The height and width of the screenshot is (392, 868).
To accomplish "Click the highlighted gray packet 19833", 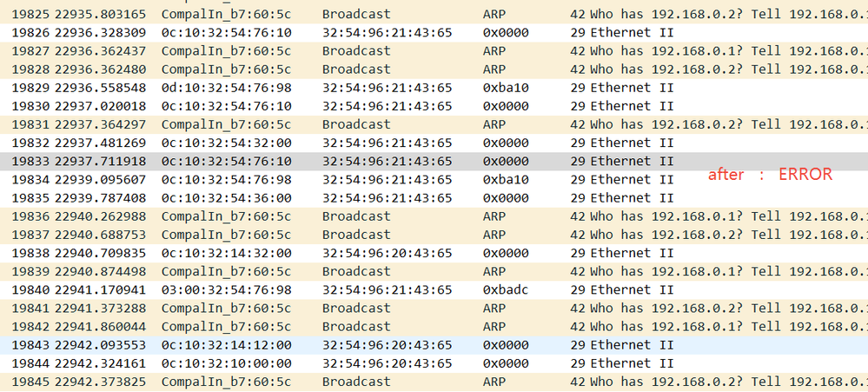I will (x=348, y=161).
